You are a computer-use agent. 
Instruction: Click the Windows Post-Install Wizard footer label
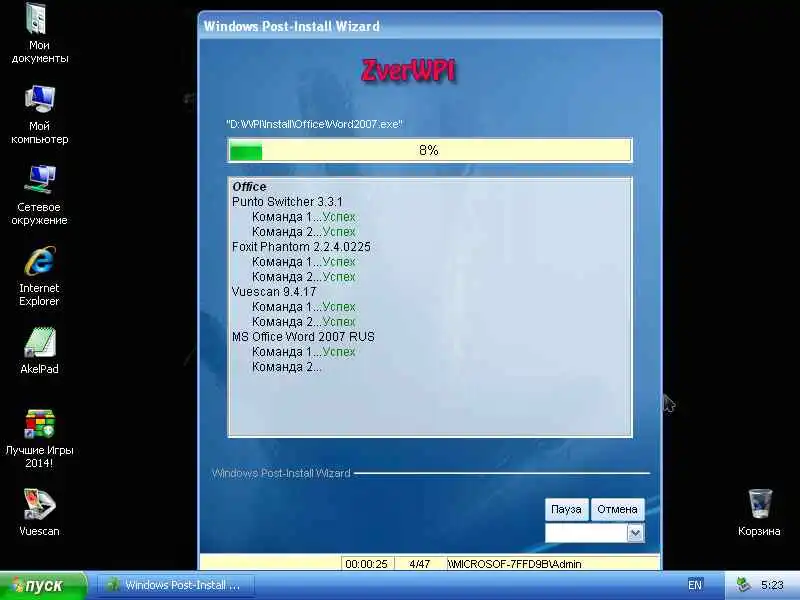click(281, 473)
